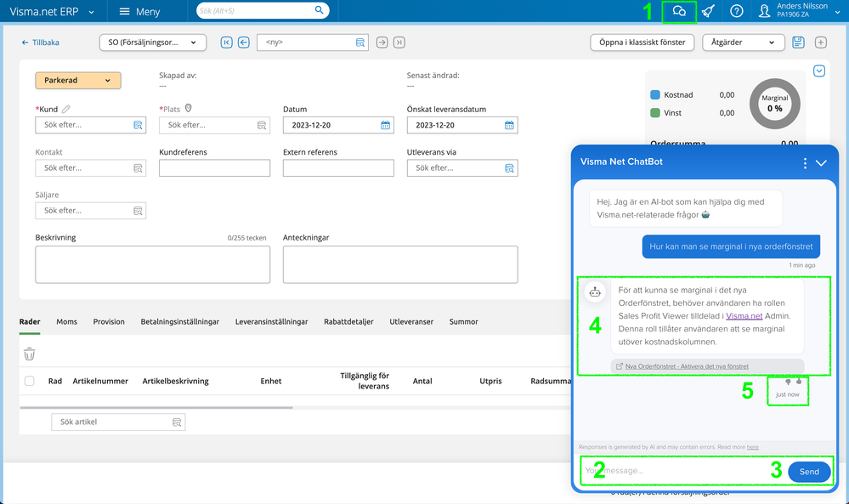Give thumbs up on the bot answer

pos(799,382)
